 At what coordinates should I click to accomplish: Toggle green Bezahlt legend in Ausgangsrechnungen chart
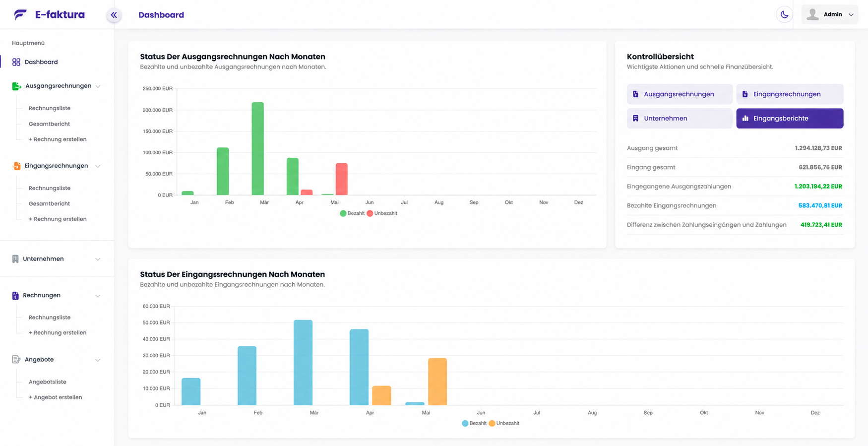click(352, 213)
